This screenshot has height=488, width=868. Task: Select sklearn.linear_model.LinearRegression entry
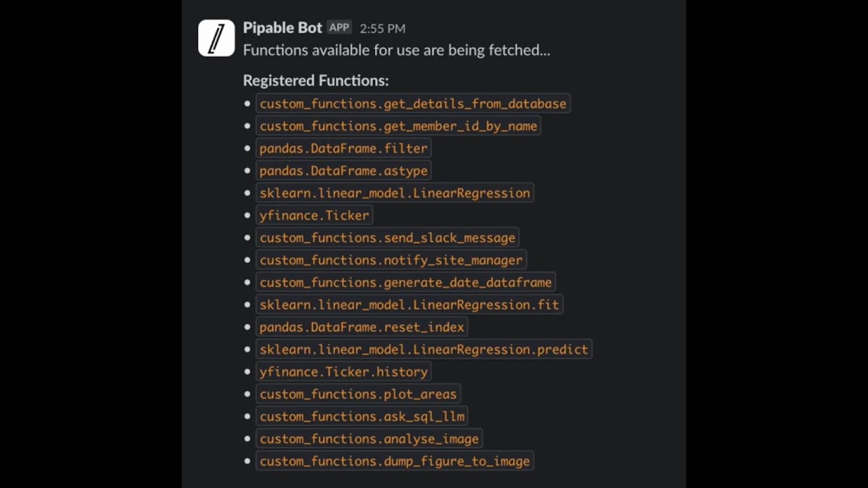(395, 193)
